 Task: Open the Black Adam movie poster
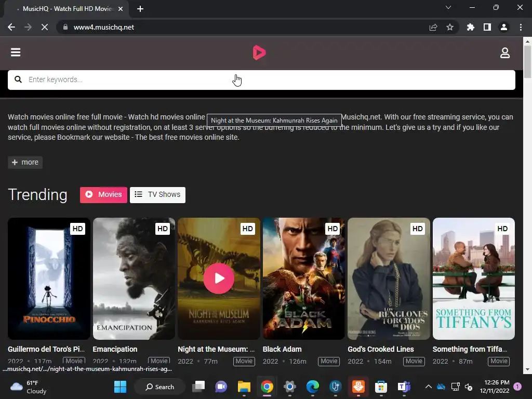(x=303, y=278)
